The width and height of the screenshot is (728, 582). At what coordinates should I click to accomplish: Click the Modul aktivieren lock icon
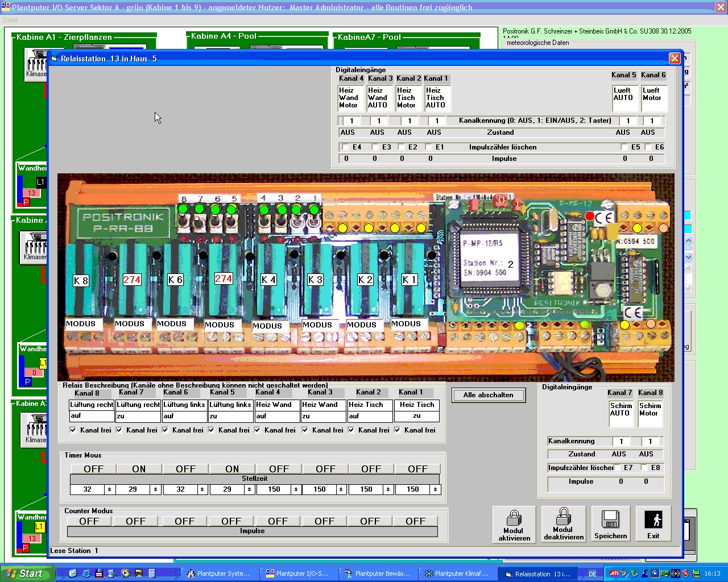click(x=514, y=518)
